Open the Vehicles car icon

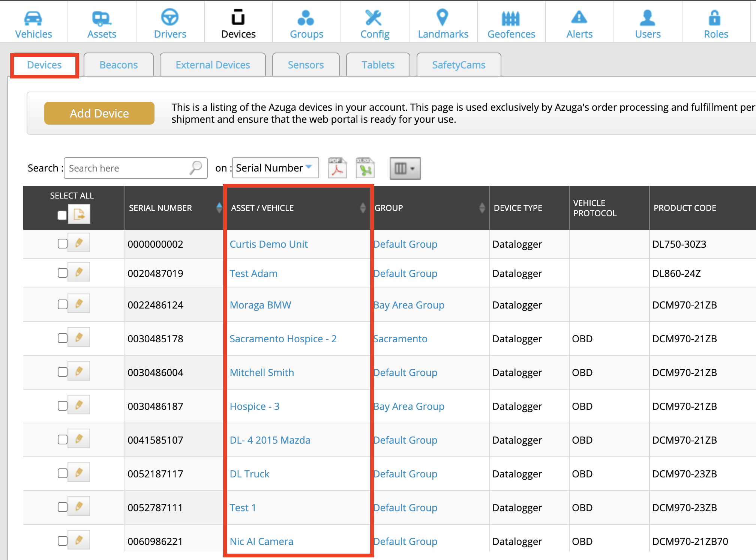(x=33, y=18)
